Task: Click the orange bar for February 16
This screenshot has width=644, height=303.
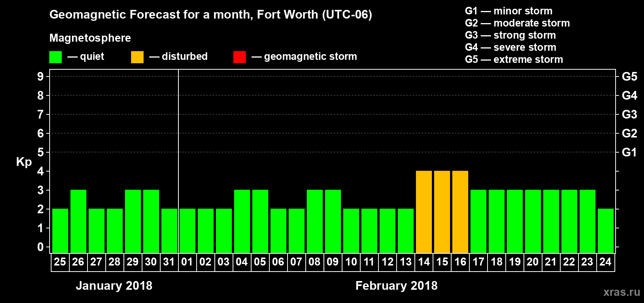Action: pyautogui.click(x=460, y=212)
